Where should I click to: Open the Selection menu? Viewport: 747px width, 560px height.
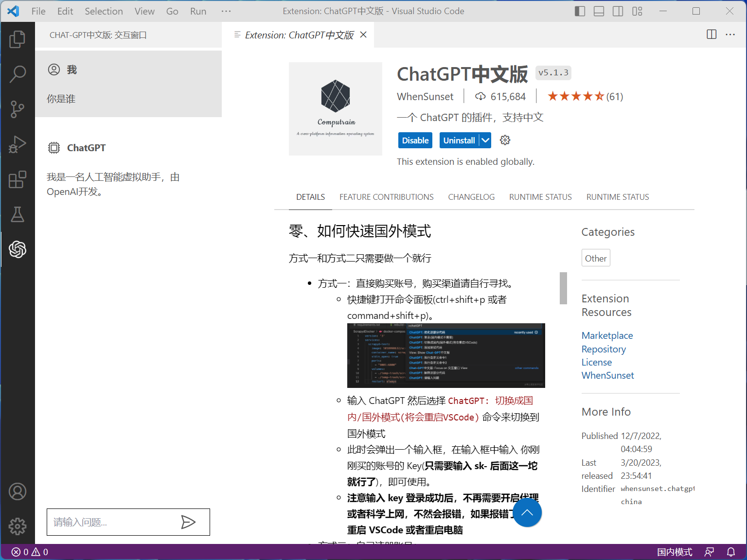[x=104, y=11]
